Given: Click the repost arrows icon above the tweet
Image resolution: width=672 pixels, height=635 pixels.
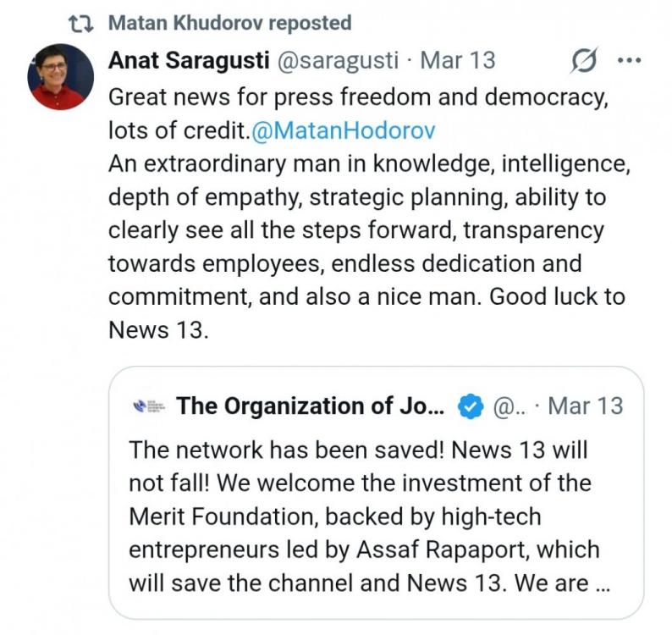Looking at the screenshot, I should coord(80,24).
